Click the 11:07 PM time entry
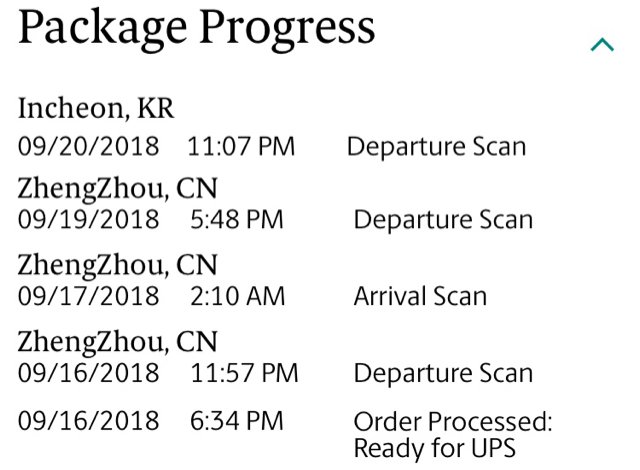This screenshot has height=470, width=640. coord(241,146)
